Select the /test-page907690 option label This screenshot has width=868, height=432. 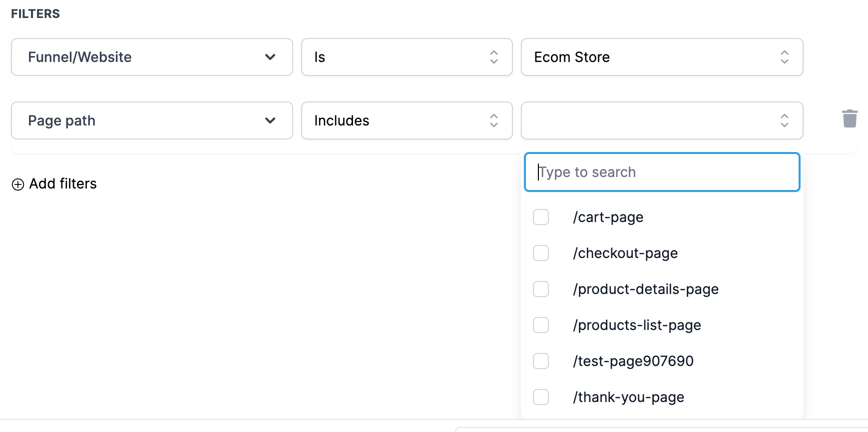(633, 361)
